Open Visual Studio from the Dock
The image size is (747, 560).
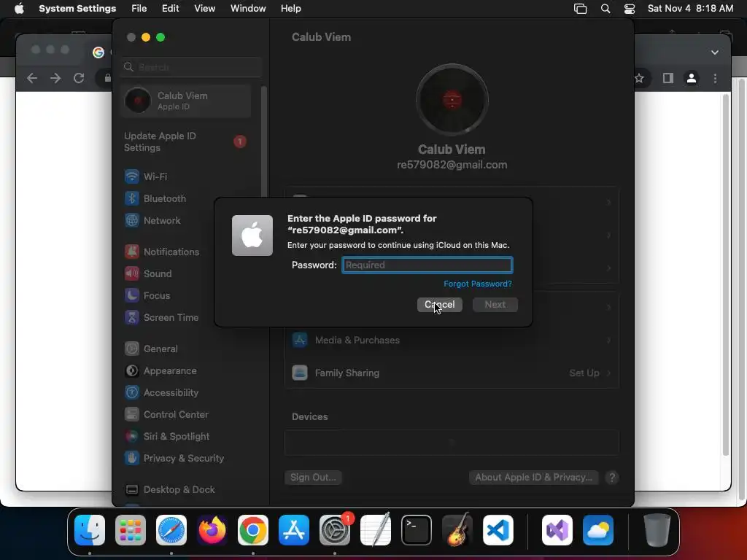click(x=557, y=530)
